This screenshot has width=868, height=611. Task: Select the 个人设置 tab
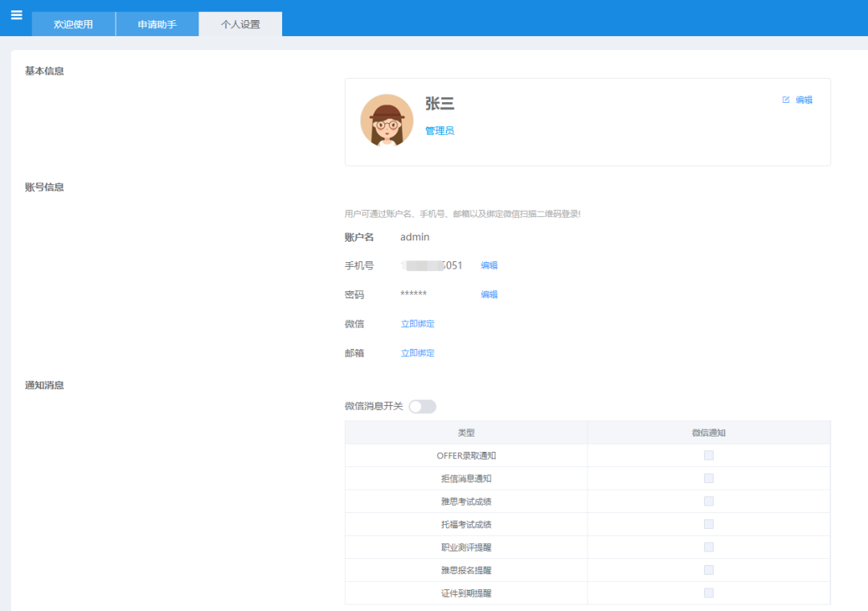click(240, 24)
